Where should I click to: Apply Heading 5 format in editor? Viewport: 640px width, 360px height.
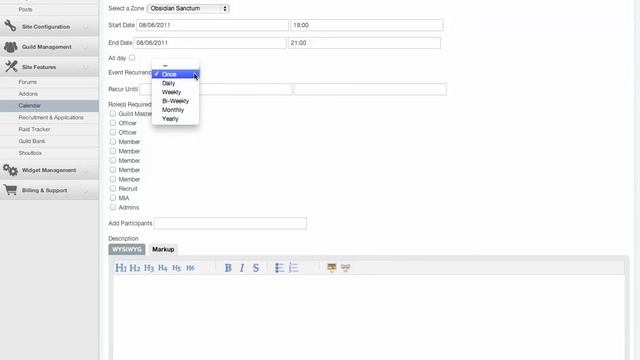(176, 268)
